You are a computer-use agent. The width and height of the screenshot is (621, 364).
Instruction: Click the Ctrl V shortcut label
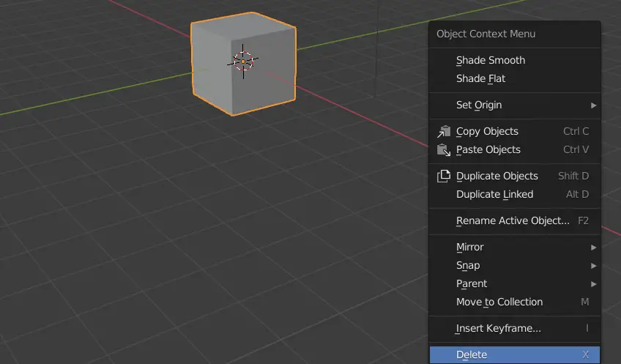pyautogui.click(x=576, y=149)
